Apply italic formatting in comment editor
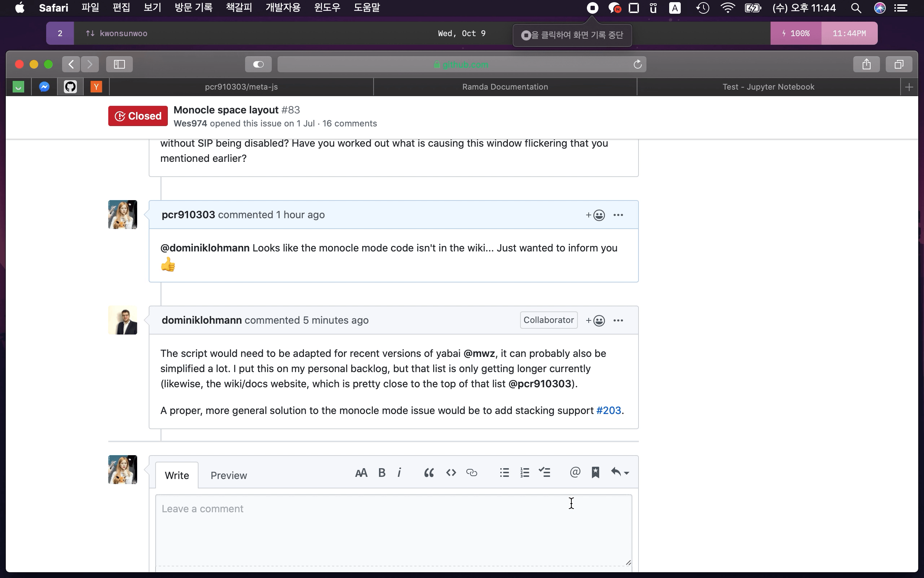 click(x=400, y=473)
